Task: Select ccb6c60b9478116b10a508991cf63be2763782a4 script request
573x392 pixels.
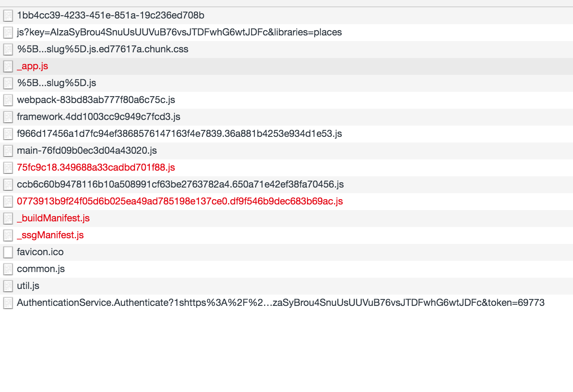Action: click(286, 185)
